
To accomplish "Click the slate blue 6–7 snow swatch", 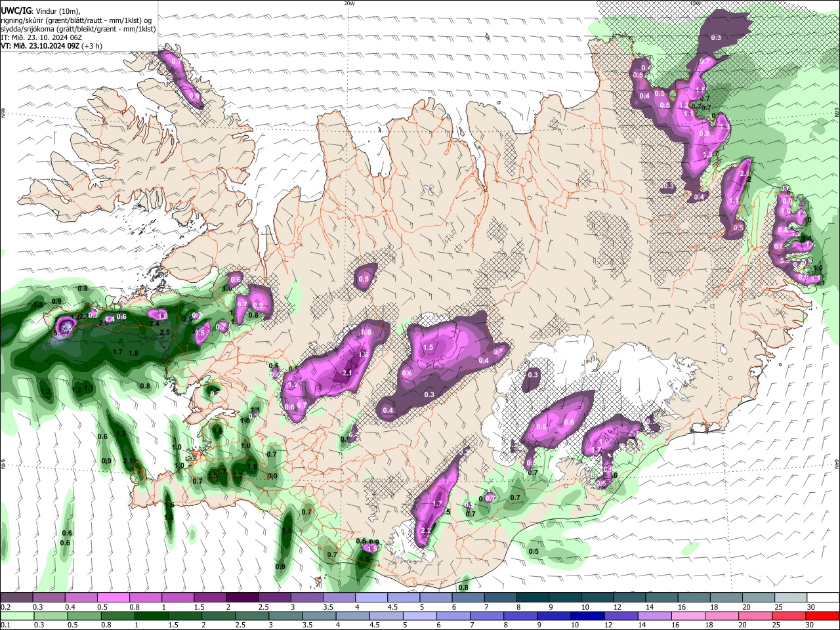I will coord(467,598).
